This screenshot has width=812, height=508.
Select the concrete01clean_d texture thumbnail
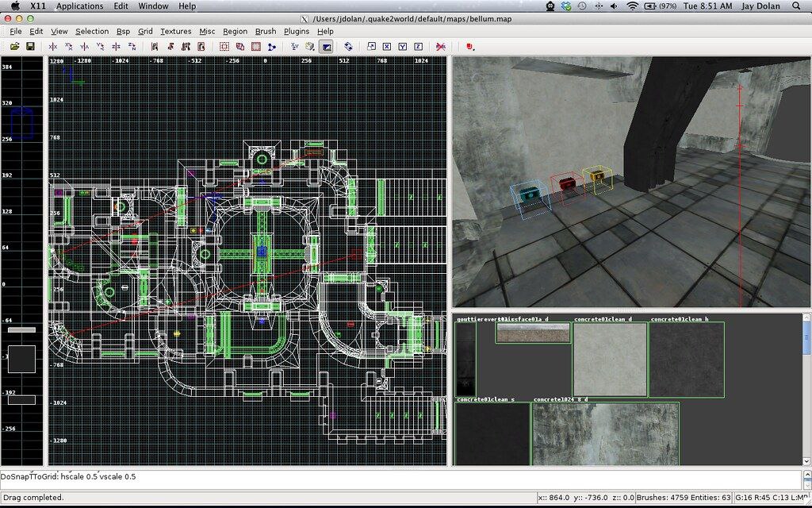pyautogui.click(x=609, y=359)
